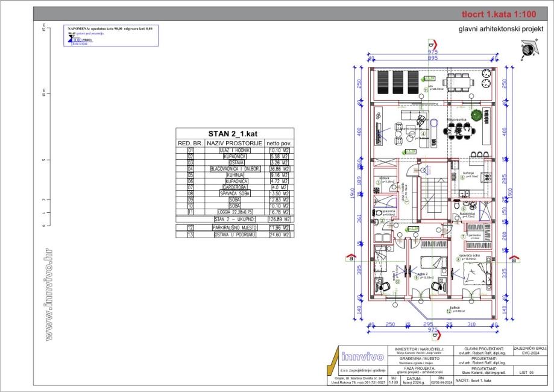This screenshot has width=554, height=392.
Task: Click the '9.16 M2' area value
Action: 279,175
